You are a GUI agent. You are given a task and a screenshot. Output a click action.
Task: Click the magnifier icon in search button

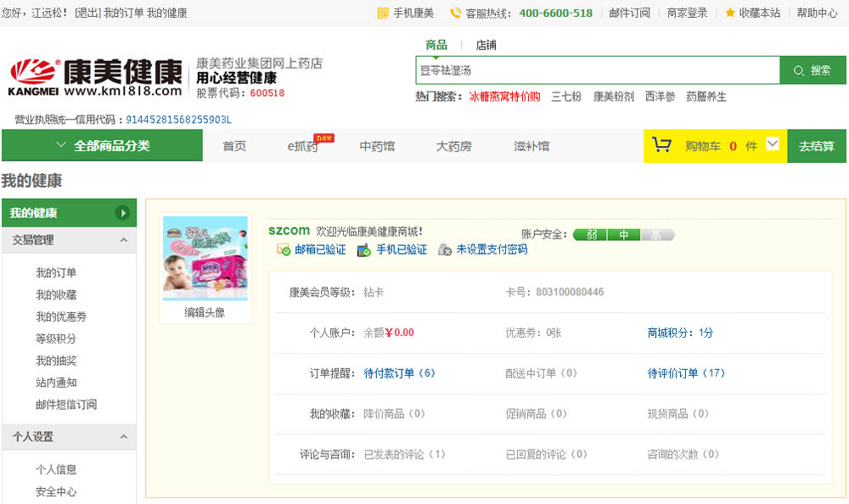pyautogui.click(x=799, y=70)
